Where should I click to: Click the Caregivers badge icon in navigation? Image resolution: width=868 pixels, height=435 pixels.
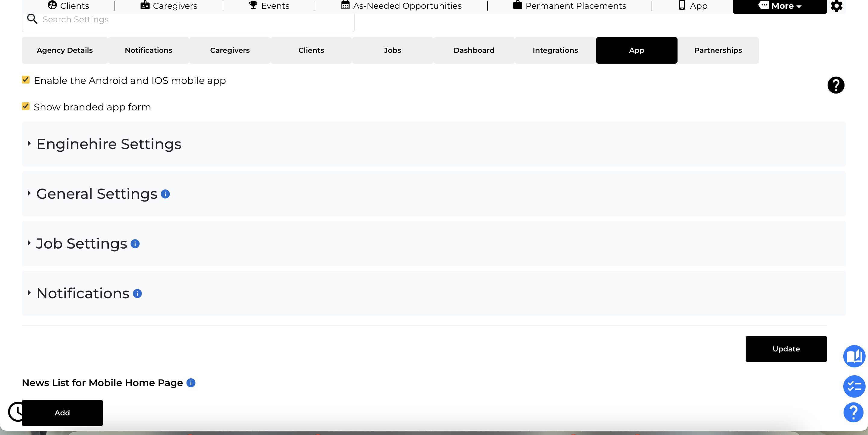pos(145,5)
